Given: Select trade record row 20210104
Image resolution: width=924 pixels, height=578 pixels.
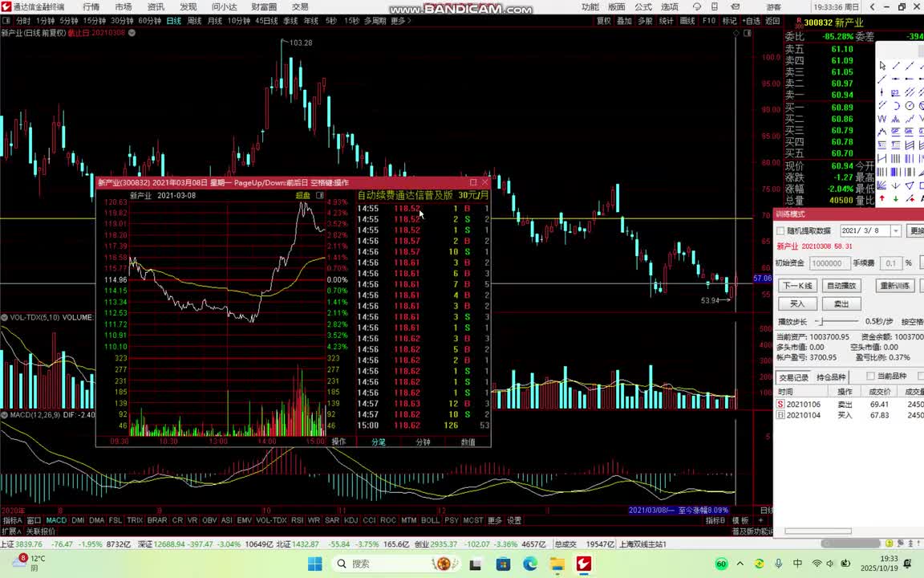Looking at the screenshot, I should pos(849,415).
